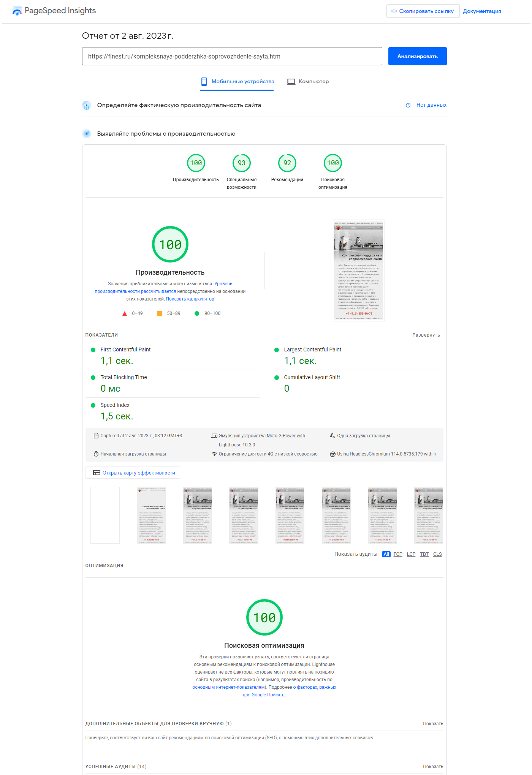Filter audits by TBT

[x=424, y=554]
